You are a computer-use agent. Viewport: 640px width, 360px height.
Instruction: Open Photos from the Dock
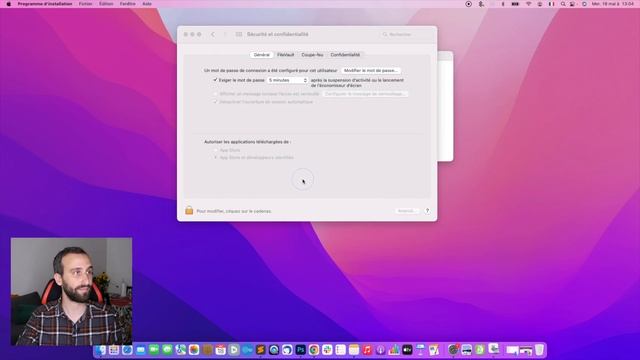point(194,350)
